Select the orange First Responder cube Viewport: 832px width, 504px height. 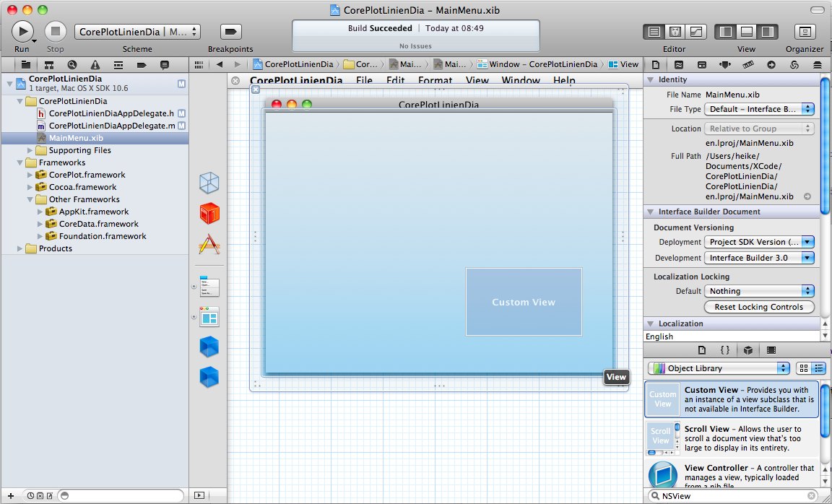(209, 214)
